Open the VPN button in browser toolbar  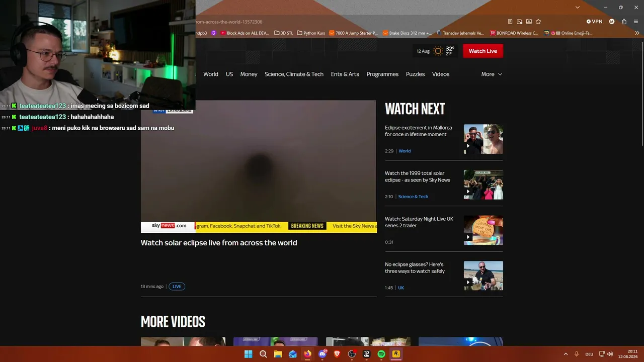tap(594, 22)
